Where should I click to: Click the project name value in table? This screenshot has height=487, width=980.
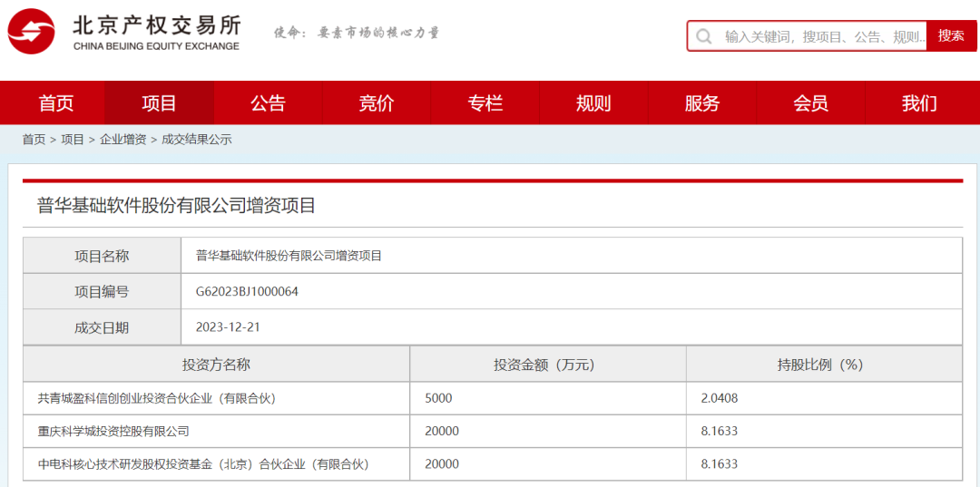click(289, 256)
